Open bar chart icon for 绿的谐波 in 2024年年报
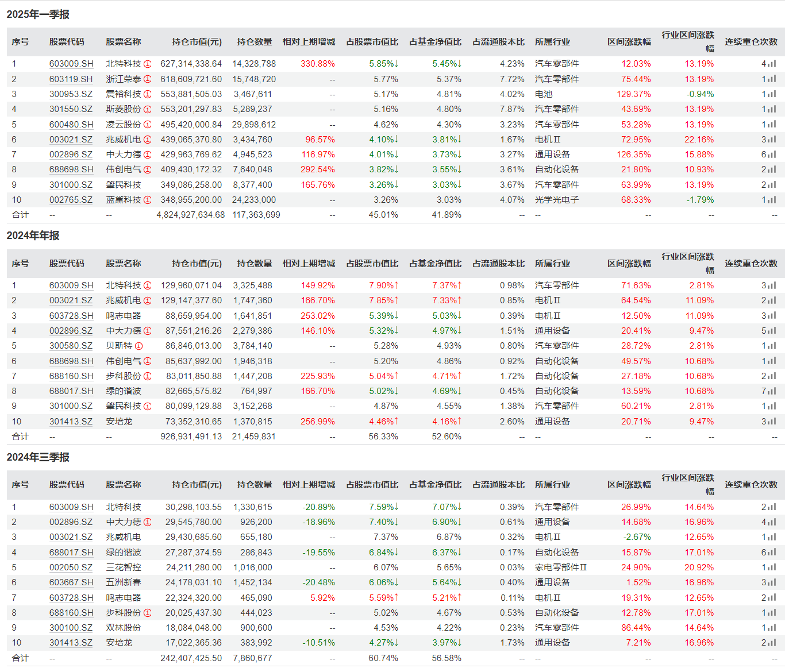Screen dimensions: 785x672 [x=772, y=391]
